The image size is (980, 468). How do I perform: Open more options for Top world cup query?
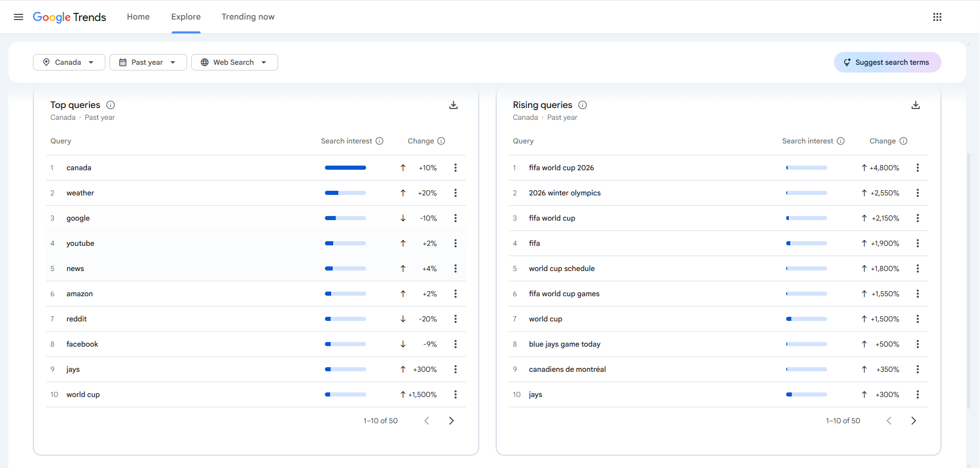(x=456, y=394)
